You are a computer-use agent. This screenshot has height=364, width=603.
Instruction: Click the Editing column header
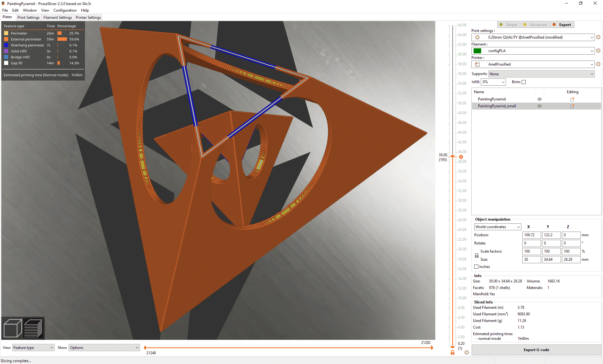point(572,92)
